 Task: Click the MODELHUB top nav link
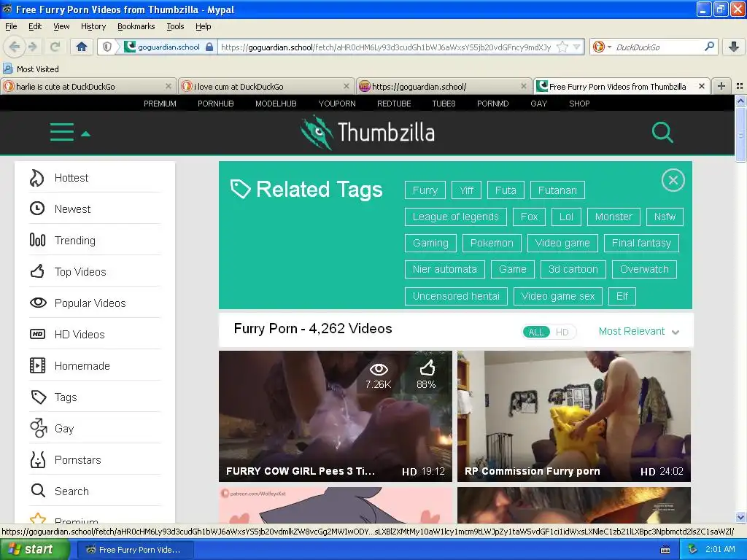pos(276,104)
